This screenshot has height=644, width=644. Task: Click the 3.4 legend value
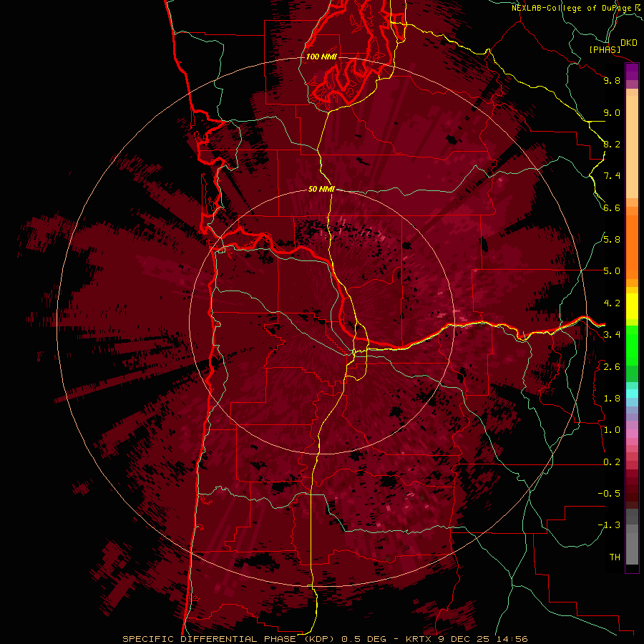[612, 335]
